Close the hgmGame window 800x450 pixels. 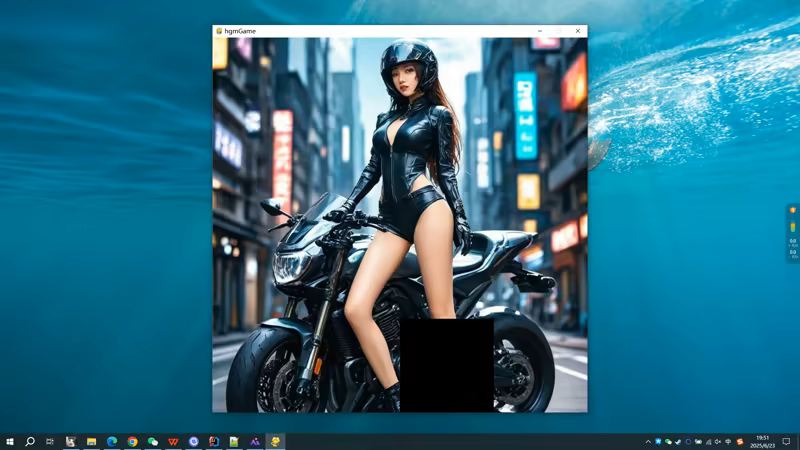[x=577, y=31]
